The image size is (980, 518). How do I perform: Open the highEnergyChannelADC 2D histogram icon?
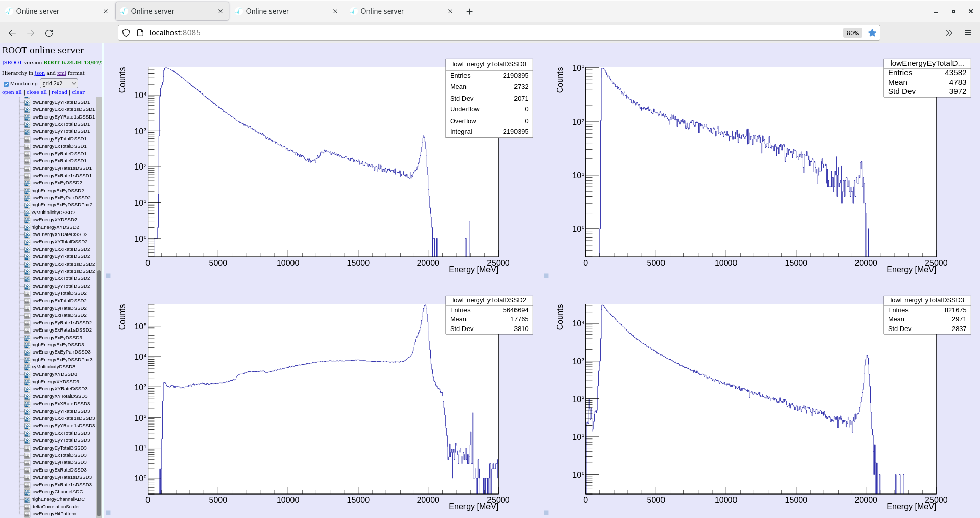tap(27, 499)
